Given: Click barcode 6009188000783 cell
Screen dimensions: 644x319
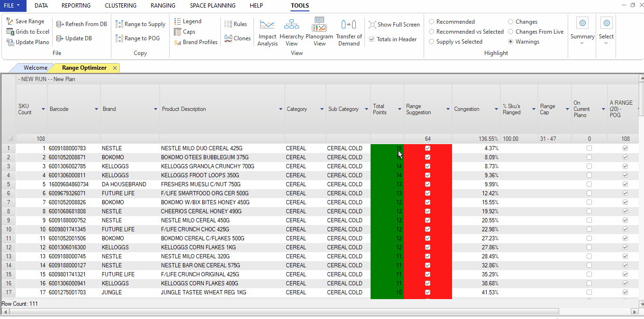Looking at the screenshot, I should pos(74,148).
